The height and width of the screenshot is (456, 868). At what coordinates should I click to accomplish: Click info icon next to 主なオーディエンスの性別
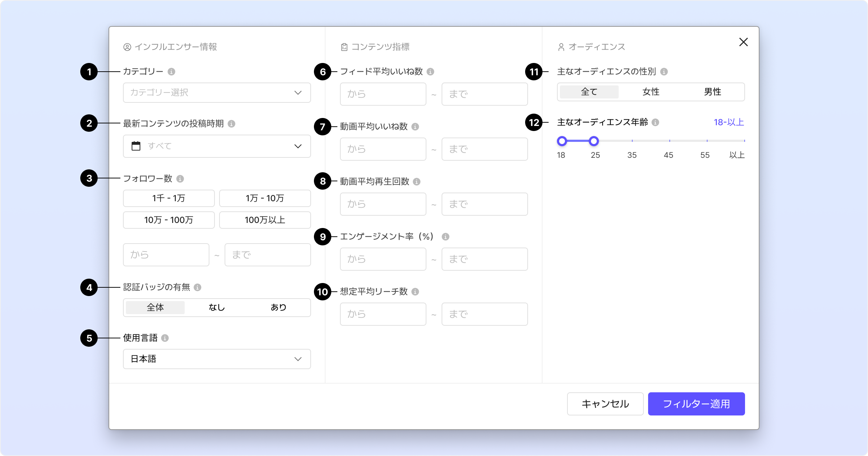pyautogui.click(x=664, y=72)
